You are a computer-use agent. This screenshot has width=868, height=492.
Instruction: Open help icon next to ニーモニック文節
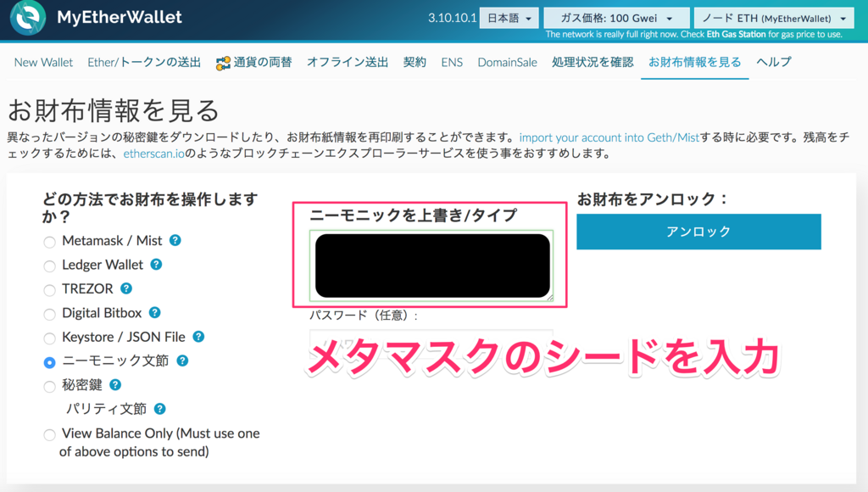click(x=182, y=361)
